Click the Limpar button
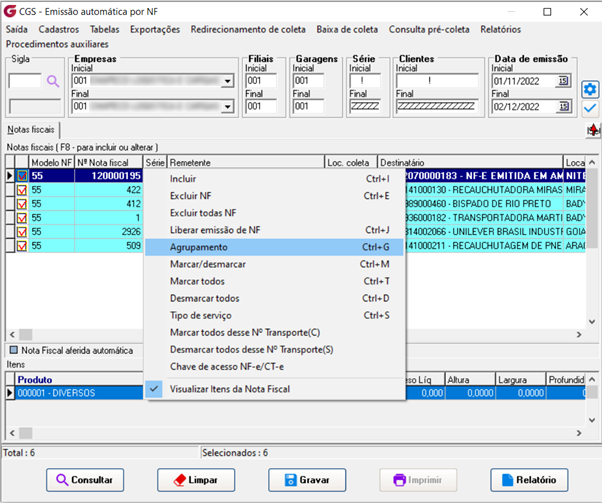This screenshot has height=503, width=602. tap(196, 480)
